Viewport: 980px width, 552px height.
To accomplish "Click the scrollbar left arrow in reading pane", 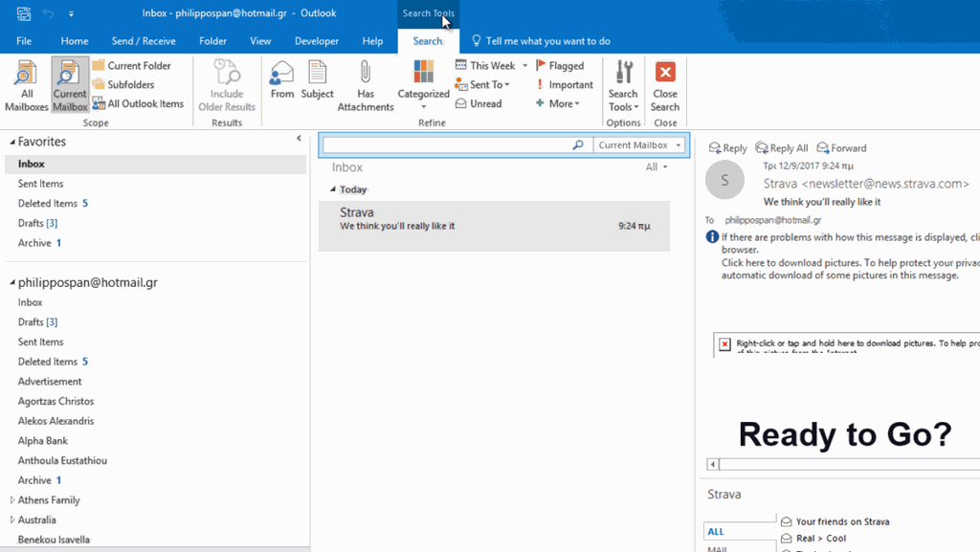I will [712, 464].
